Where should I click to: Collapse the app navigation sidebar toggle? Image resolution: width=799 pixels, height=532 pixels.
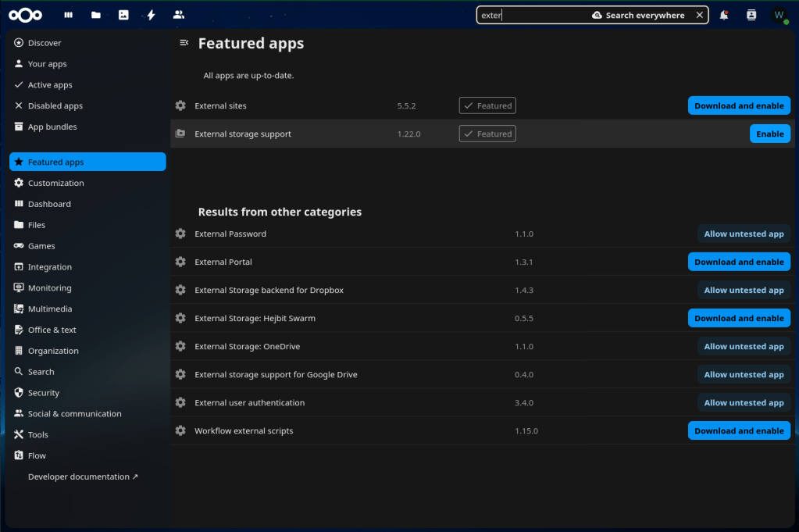184,43
